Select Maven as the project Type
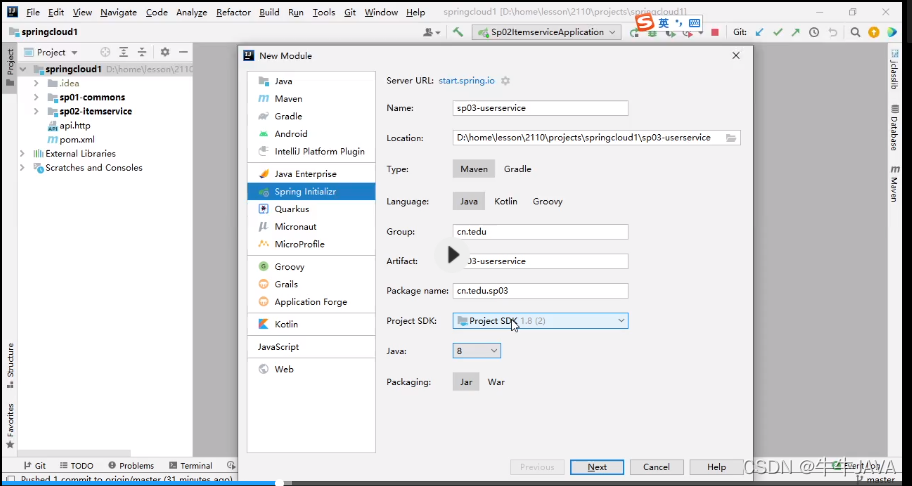 474,169
